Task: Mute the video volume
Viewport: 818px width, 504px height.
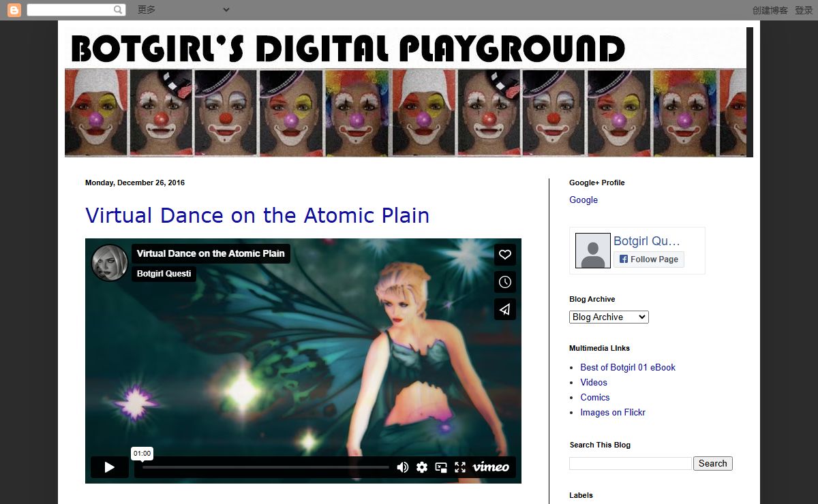Action: click(403, 467)
